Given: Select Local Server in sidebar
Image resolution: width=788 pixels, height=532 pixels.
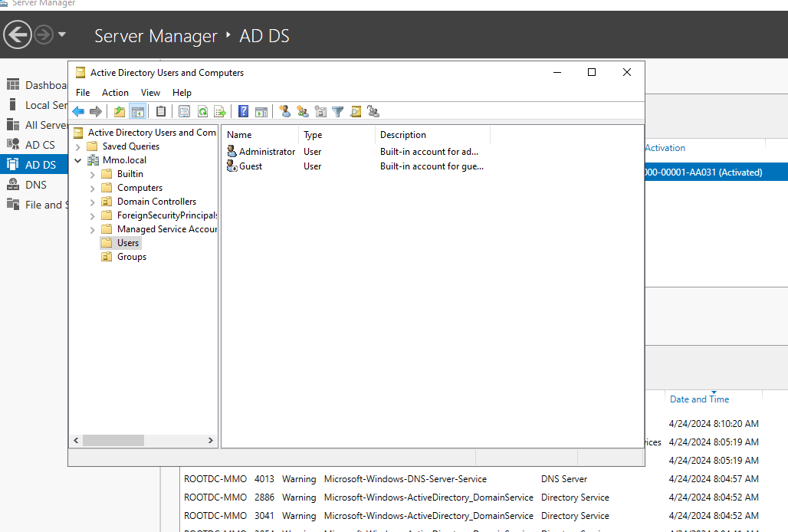Looking at the screenshot, I should click(34, 105).
